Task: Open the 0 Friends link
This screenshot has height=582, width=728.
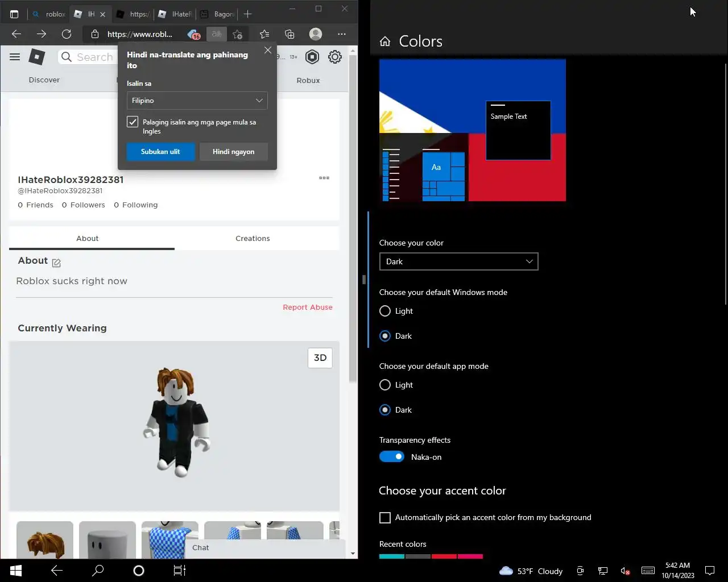Action: [x=35, y=205]
